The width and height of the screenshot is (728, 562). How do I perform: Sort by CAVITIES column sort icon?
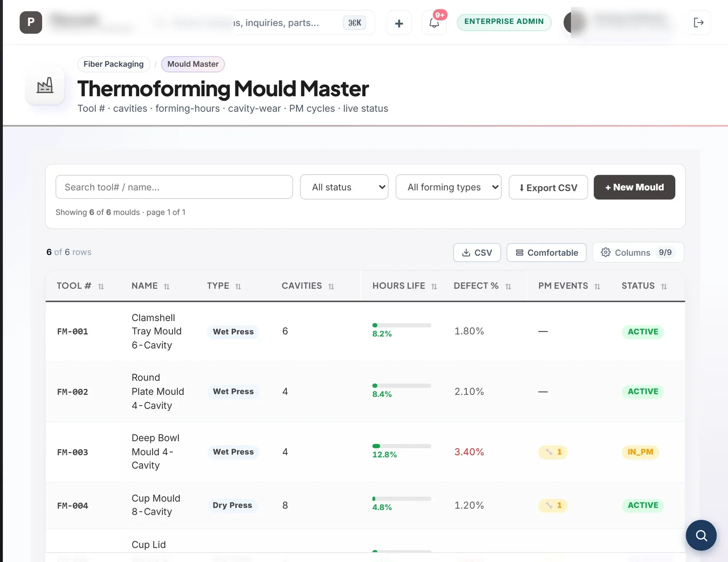click(x=331, y=286)
